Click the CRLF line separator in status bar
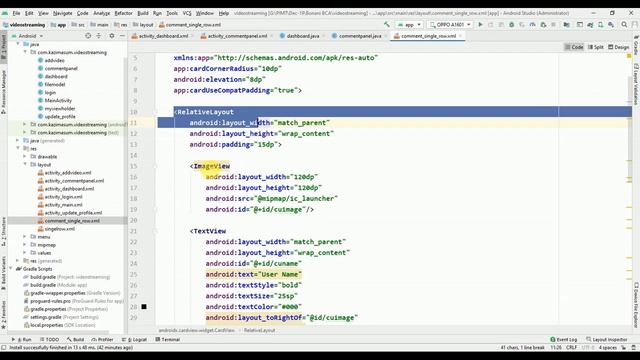The height and width of the screenshot is (360, 640). (x=571, y=348)
